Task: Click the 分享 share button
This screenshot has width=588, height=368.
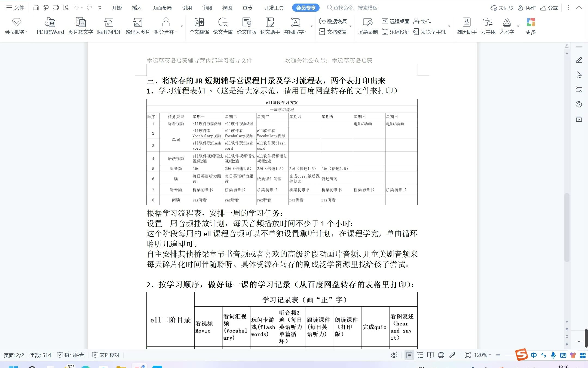Action: 549,8
